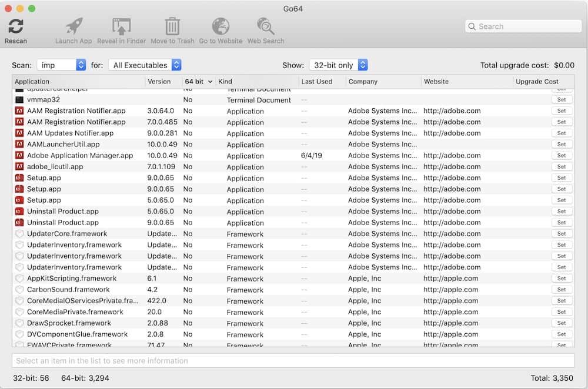Click Set for DrawSprocket.framework
The width and height of the screenshot is (588, 389).
tap(562, 323)
